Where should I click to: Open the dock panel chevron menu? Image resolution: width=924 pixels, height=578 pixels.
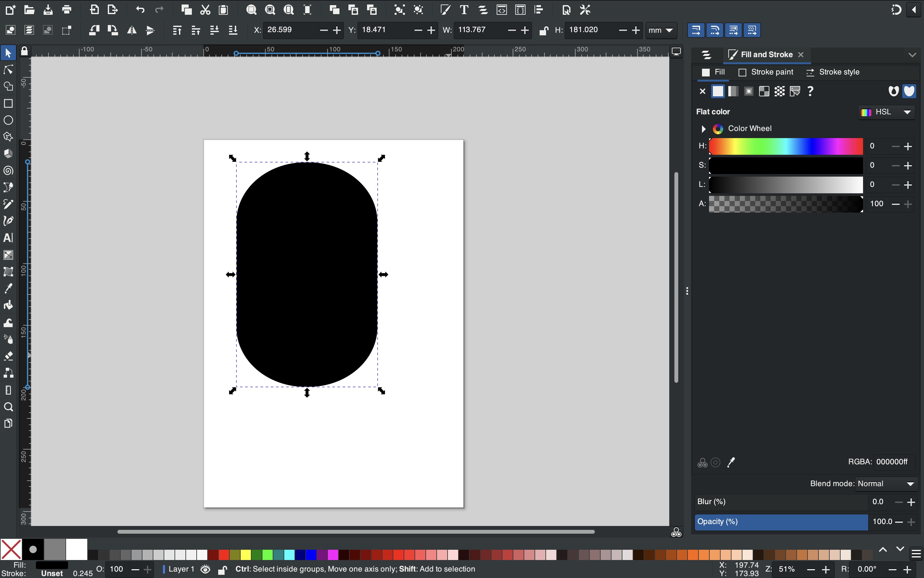click(x=912, y=55)
